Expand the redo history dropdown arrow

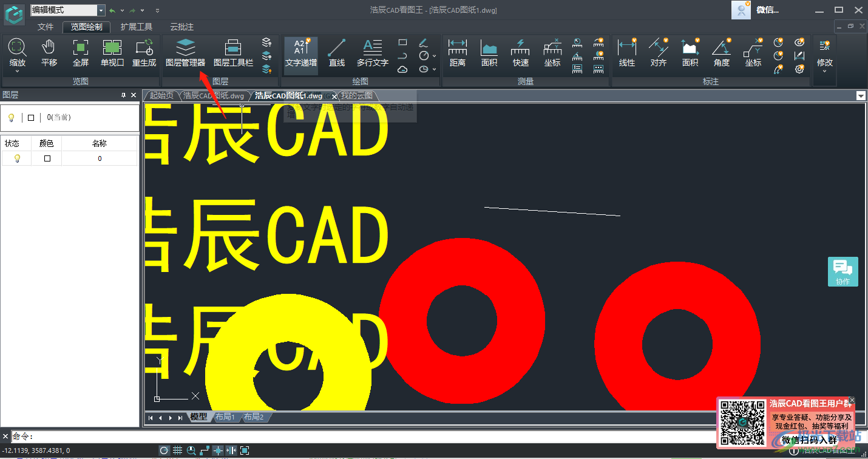coord(142,10)
